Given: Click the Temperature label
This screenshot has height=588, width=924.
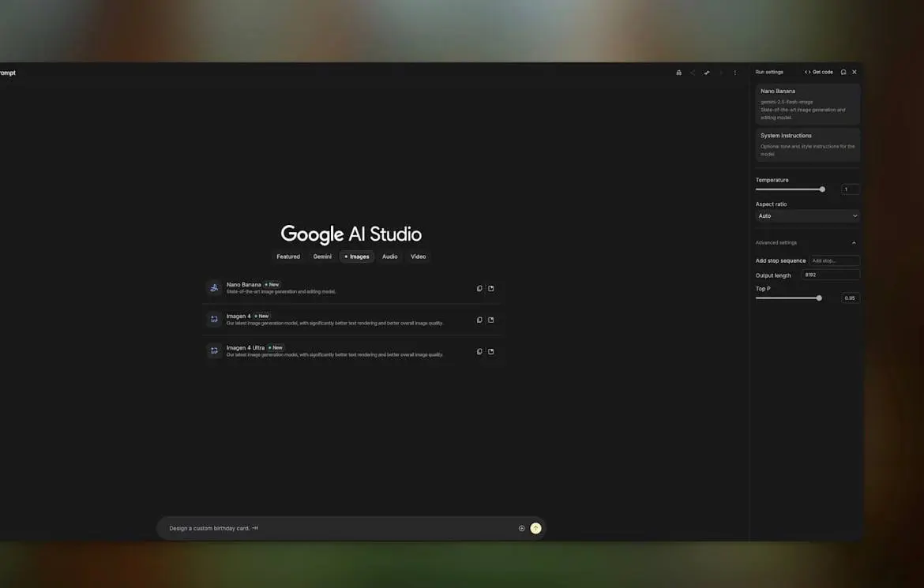Looking at the screenshot, I should pyautogui.click(x=772, y=180).
